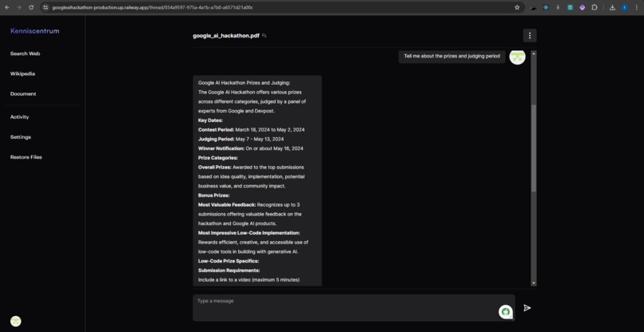
Task: Click the purple diamond extension icon
Action: [582, 7]
